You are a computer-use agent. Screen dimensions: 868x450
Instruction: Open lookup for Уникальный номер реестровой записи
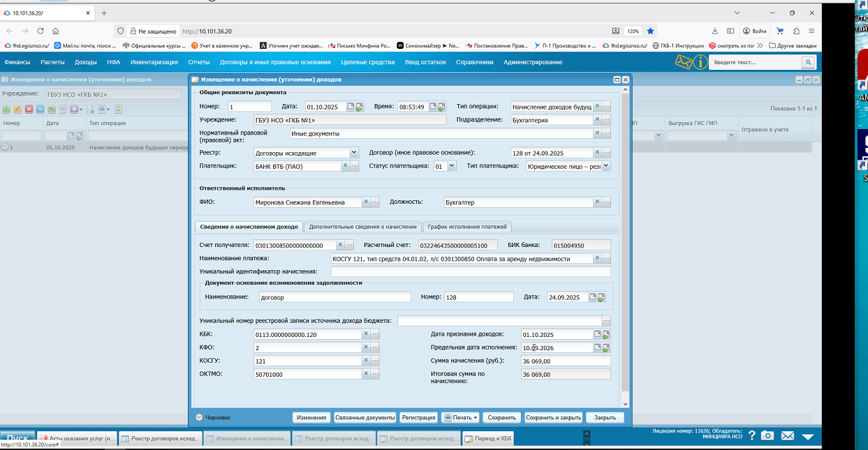pos(606,321)
